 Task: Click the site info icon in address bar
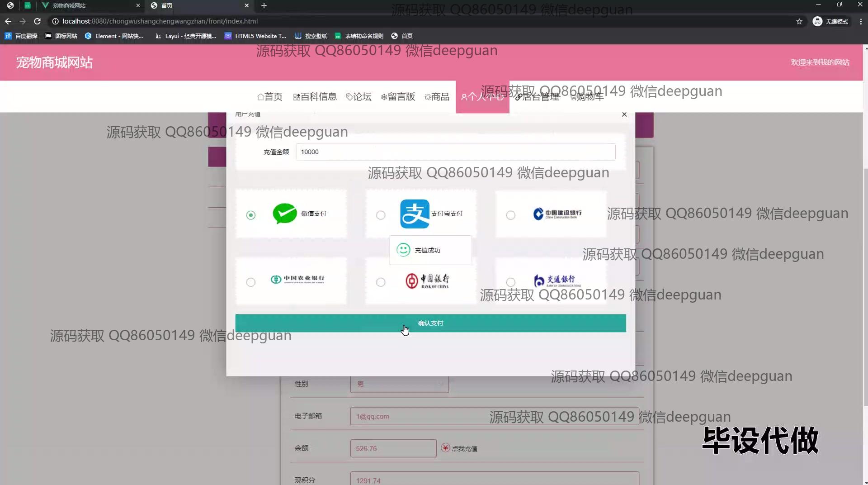[55, 21]
